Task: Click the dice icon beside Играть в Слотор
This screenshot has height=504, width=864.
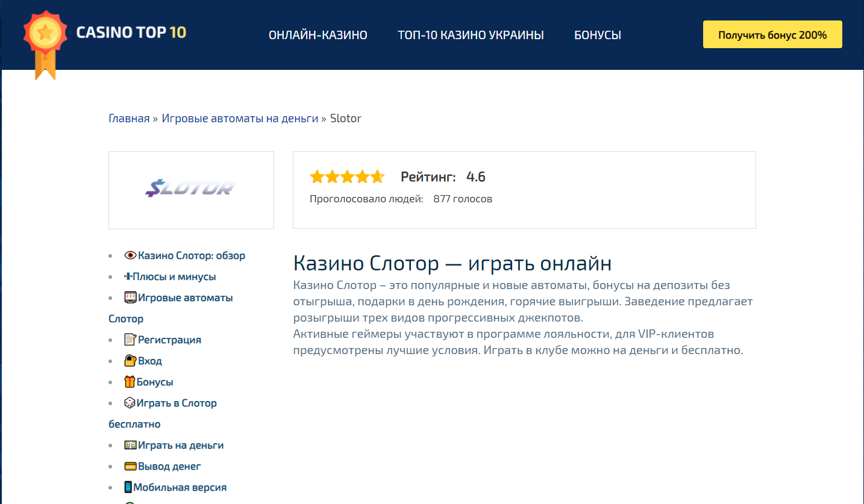Action: pos(130,403)
